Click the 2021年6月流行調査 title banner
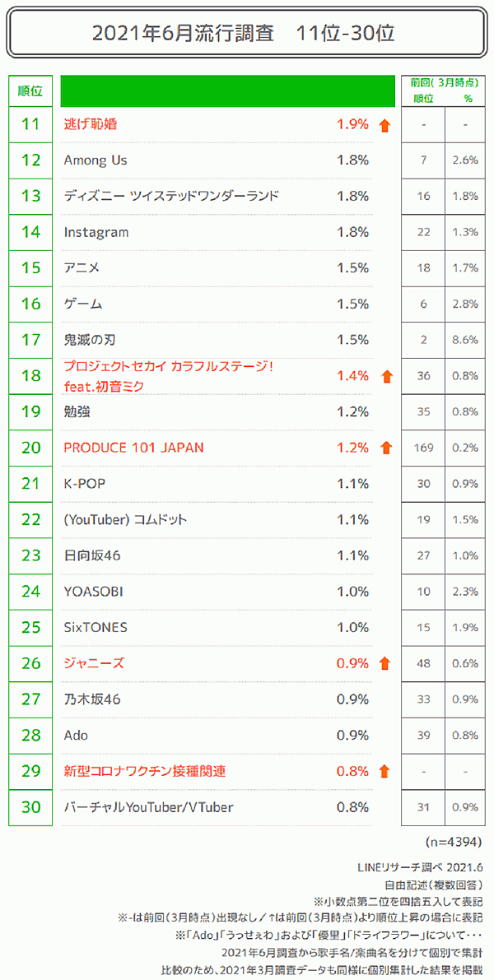 click(x=244, y=34)
